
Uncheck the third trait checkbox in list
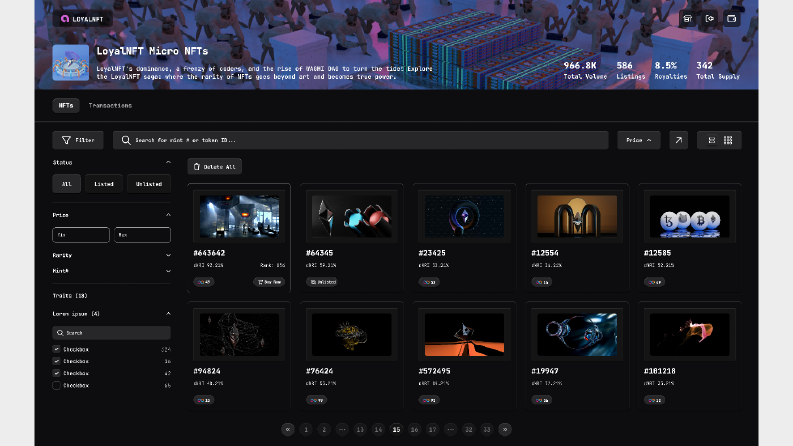click(x=57, y=373)
